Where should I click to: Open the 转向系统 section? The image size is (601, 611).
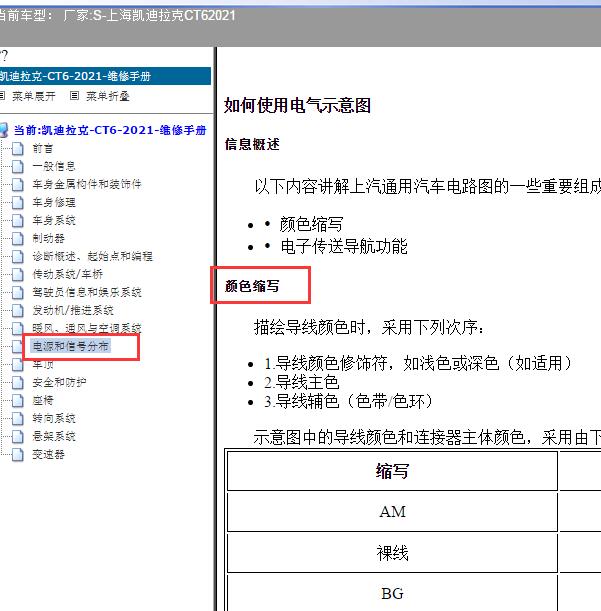coord(54,418)
